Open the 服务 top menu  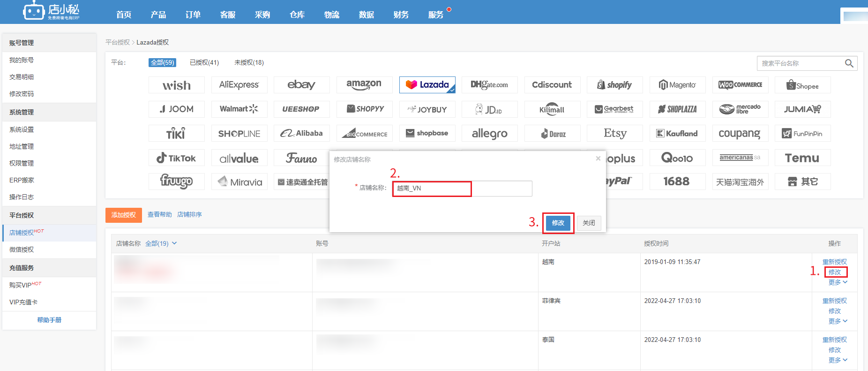[x=436, y=15]
